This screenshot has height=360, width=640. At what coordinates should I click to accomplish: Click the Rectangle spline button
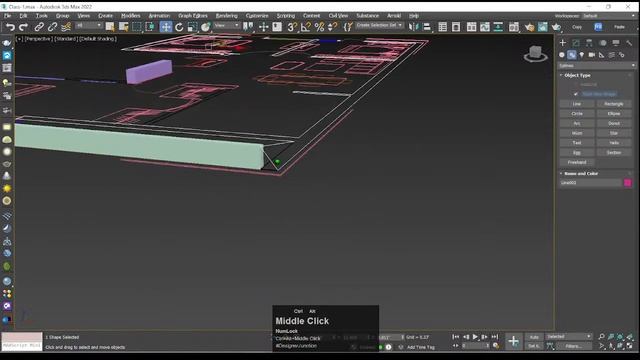click(613, 104)
